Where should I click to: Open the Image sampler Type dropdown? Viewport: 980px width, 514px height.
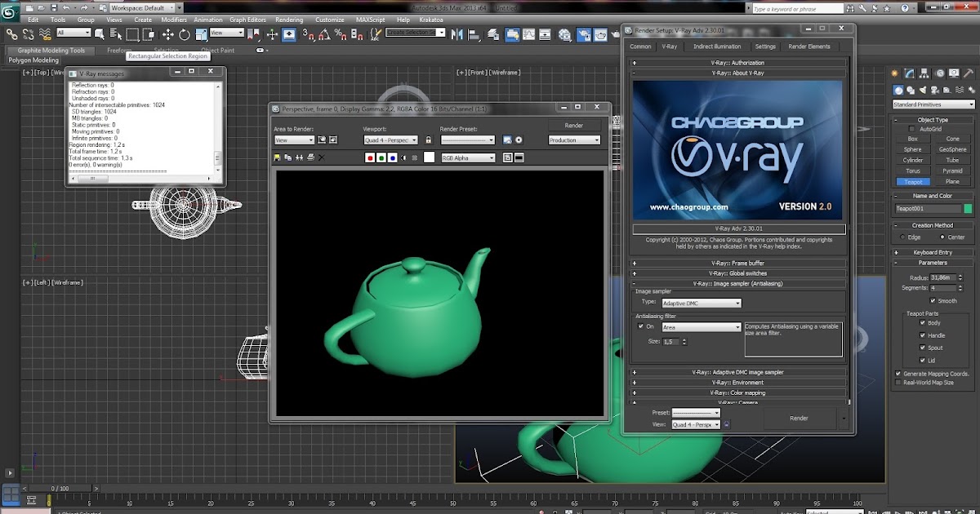click(702, 303)
